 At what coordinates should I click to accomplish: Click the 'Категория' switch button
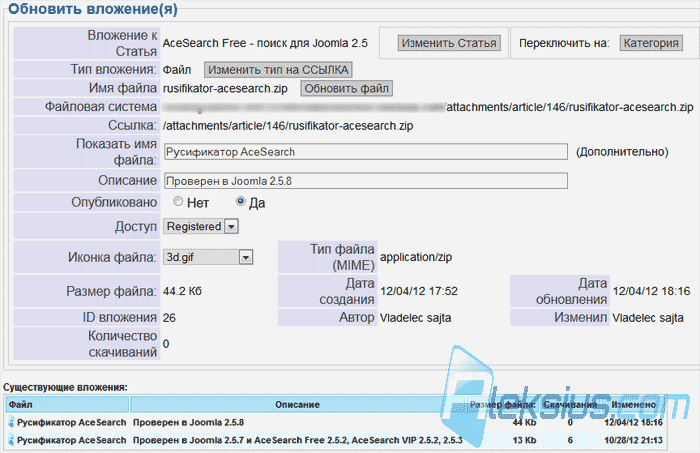click(651, 43)
